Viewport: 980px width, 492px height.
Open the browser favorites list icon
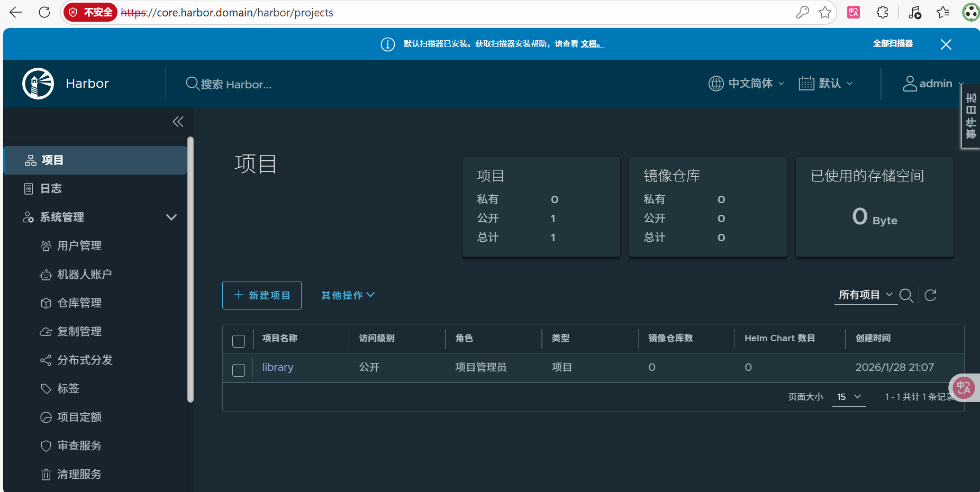tap(943, 12)
